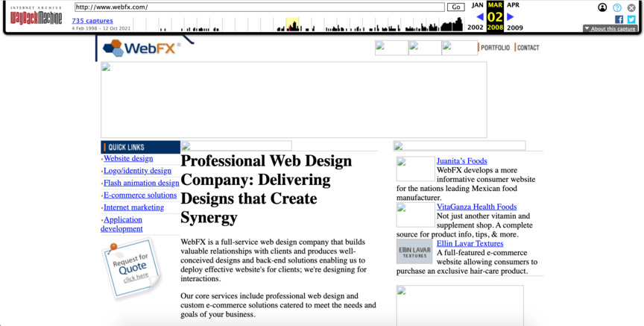Open Ellin Lavar Textures thumbnail
This screenshot has width=644, height=326.
pos(414,251)
